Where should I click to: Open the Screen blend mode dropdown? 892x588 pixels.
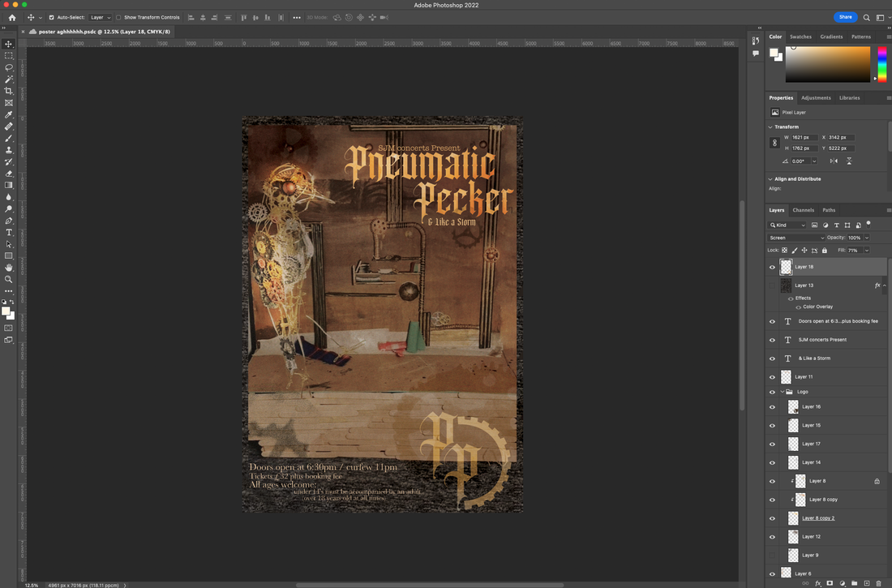click(x=796, y=238)
